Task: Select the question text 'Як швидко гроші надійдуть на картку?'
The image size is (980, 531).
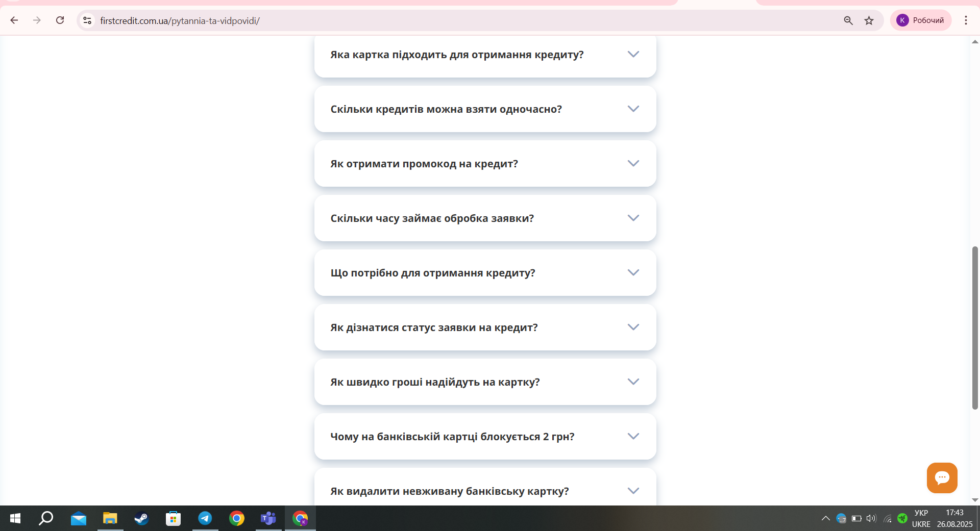Action: [435, 382]
